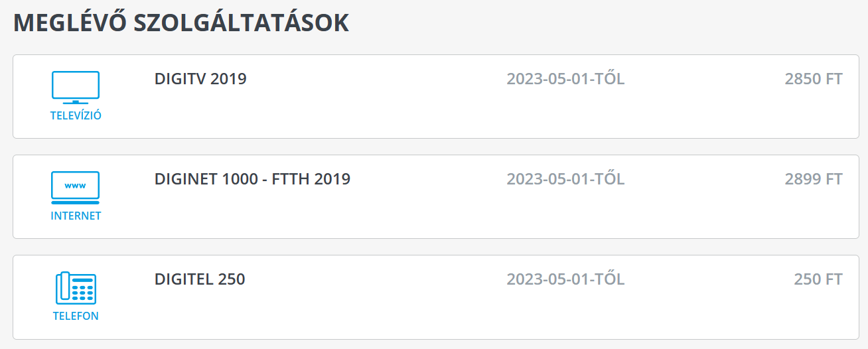
Task: Click the start date in the DIGINET row
Action: [x=565, y=180]
